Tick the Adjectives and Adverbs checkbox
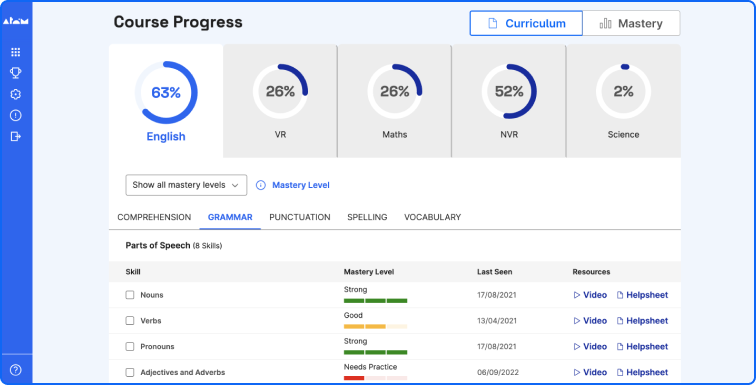This screenshot has height=385, width=756. point(130,372)
